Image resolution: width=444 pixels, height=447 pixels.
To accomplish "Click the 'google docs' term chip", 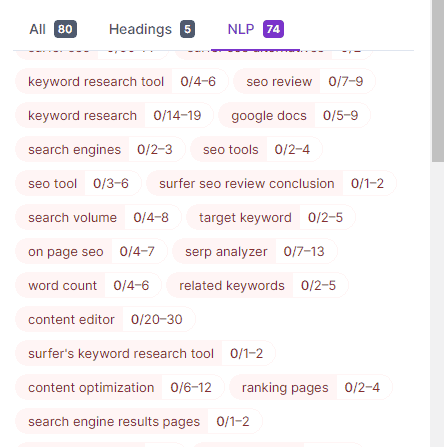I will [294, 115].
